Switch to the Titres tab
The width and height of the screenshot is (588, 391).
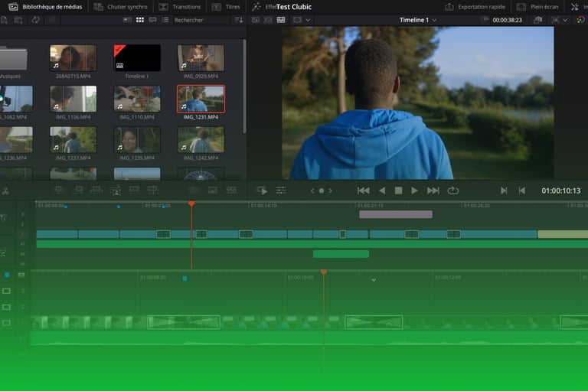[x=226, y=7]
